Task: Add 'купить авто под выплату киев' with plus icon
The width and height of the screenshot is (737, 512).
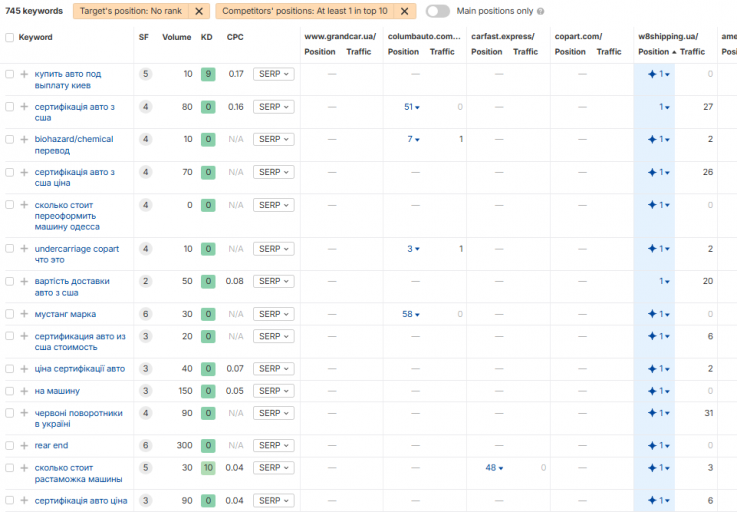Action: [x=24, y=74]
